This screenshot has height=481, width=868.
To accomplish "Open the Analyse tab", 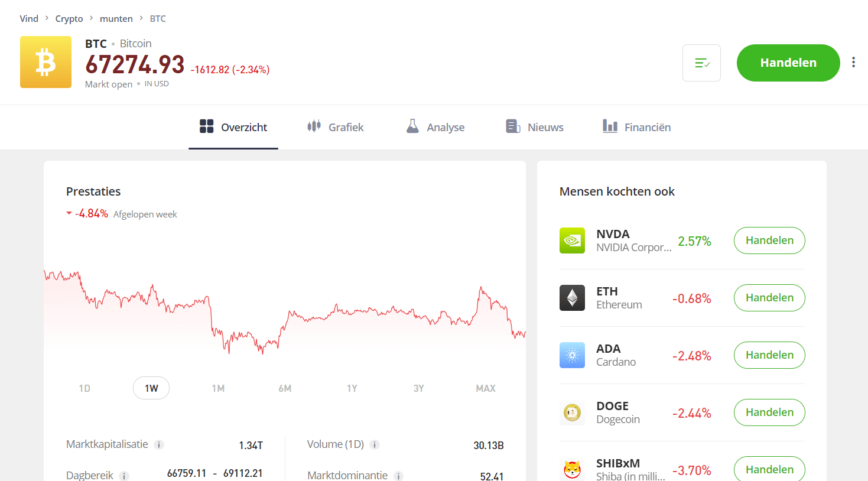I will 435,127.
